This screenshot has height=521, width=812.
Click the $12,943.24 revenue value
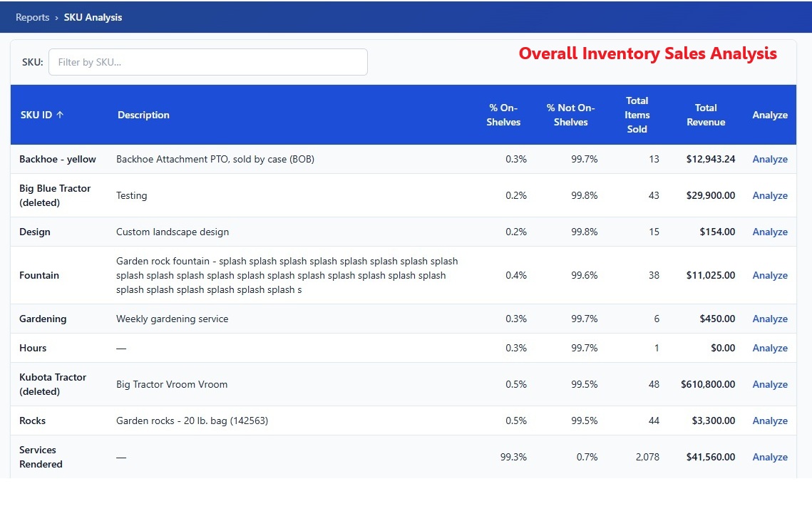click(711, 159)
